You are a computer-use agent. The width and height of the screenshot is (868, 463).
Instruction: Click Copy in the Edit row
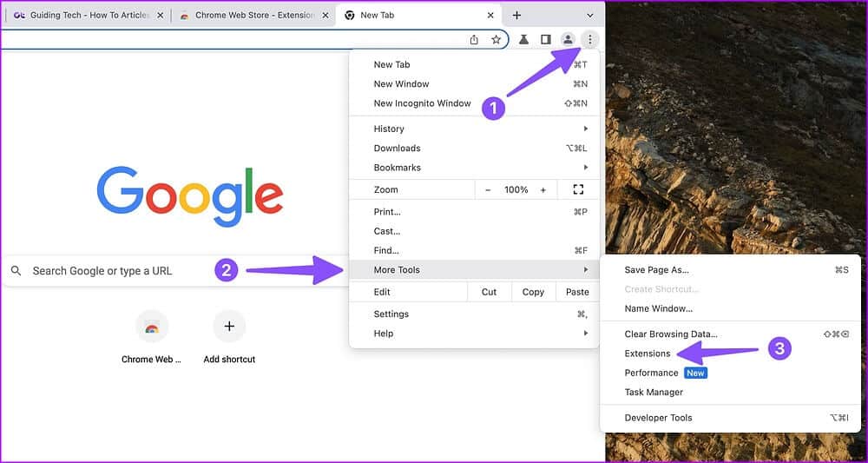[533, 292]
